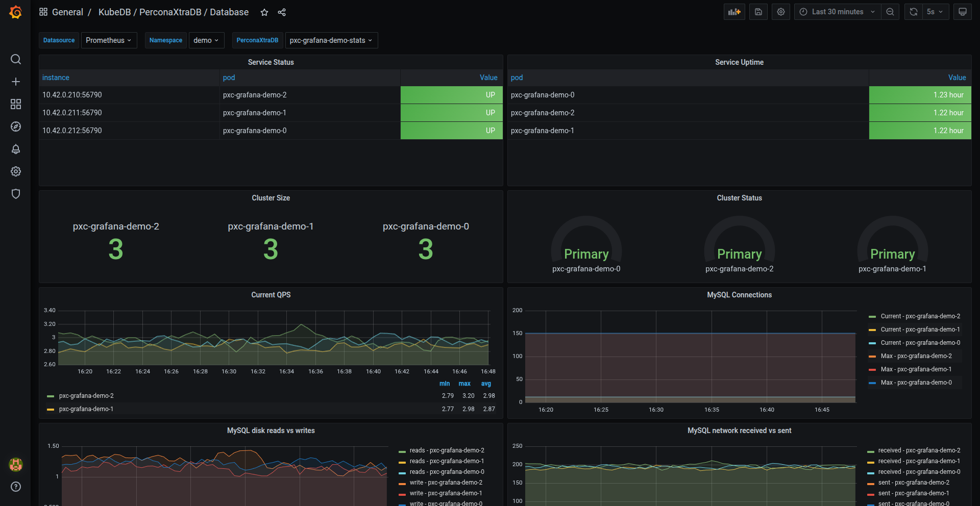Sort QPS legend by max column
The image size is (980, 506).
(x=464, y=384)
